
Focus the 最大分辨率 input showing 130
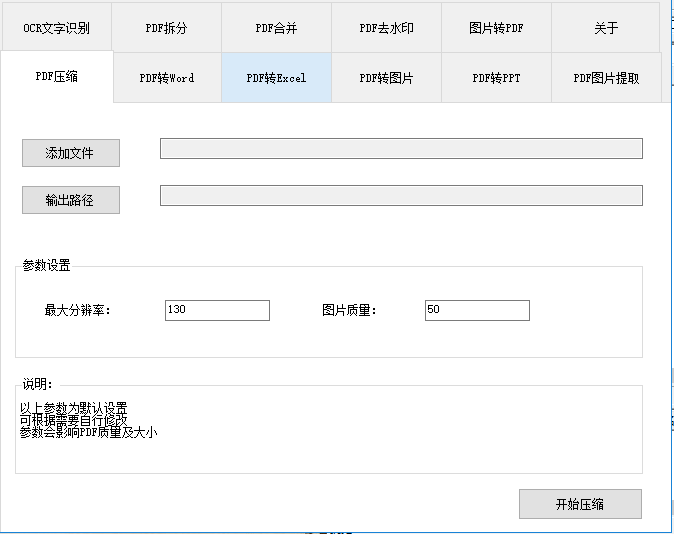(x=217, y=310)
